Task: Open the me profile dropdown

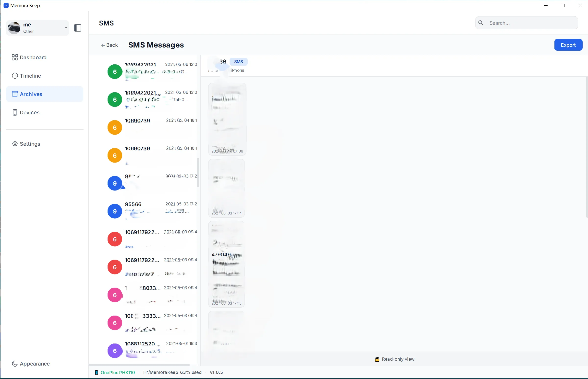Action: 37,28
